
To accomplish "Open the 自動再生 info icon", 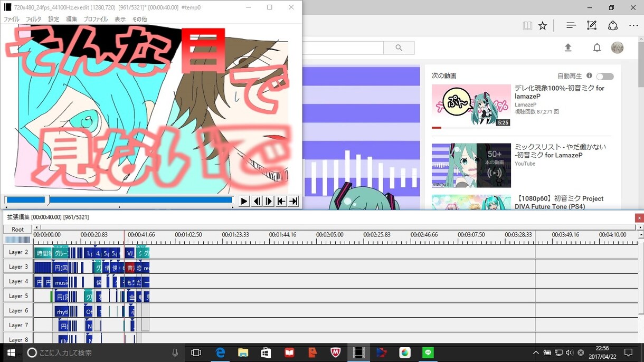I will [589, 75].
